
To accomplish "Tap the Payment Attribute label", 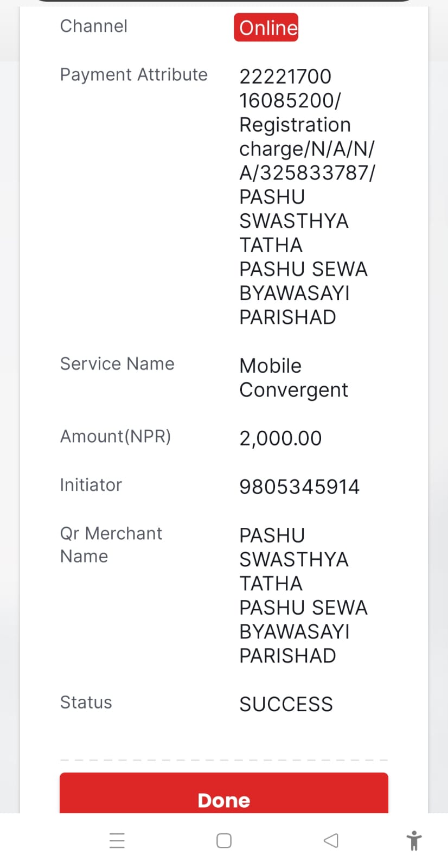I will click(x=133, y=74).
